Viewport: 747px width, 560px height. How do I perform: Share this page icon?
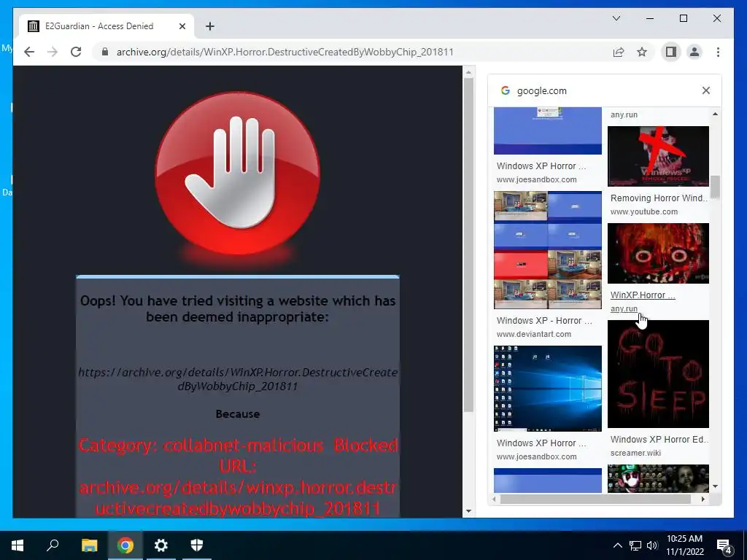tap(619, 52)
